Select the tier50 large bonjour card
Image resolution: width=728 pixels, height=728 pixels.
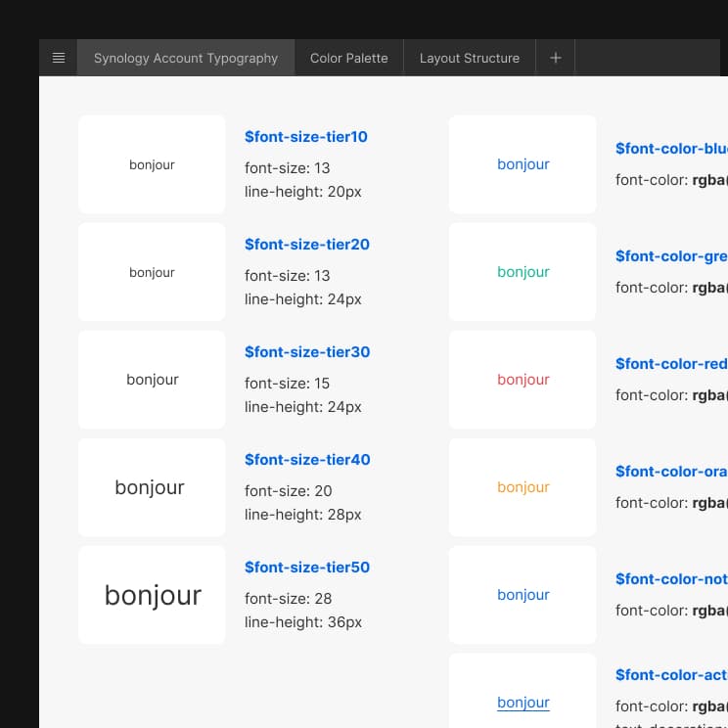[152, 595]
